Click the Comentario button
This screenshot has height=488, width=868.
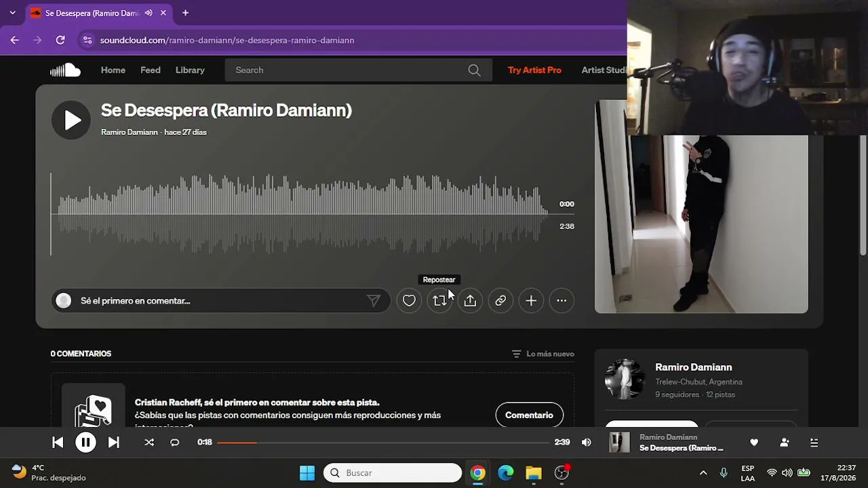[529, 415]
